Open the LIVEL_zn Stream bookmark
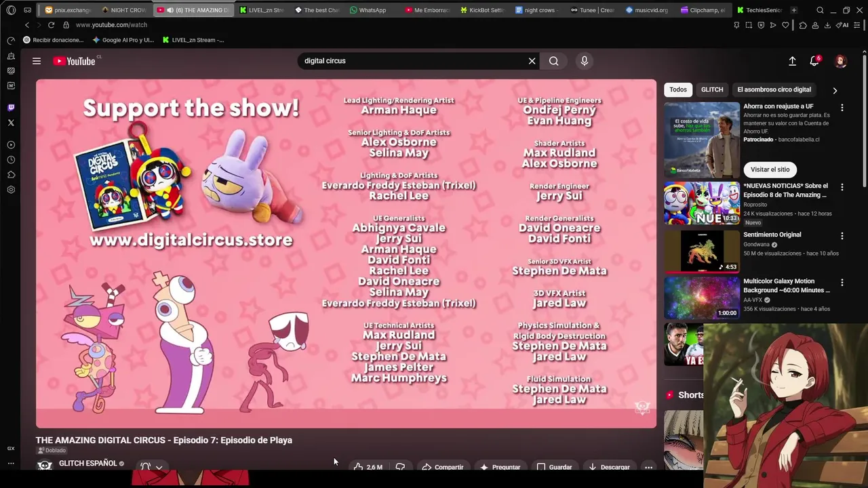868x488 pixels. click(x=193, y=40)
